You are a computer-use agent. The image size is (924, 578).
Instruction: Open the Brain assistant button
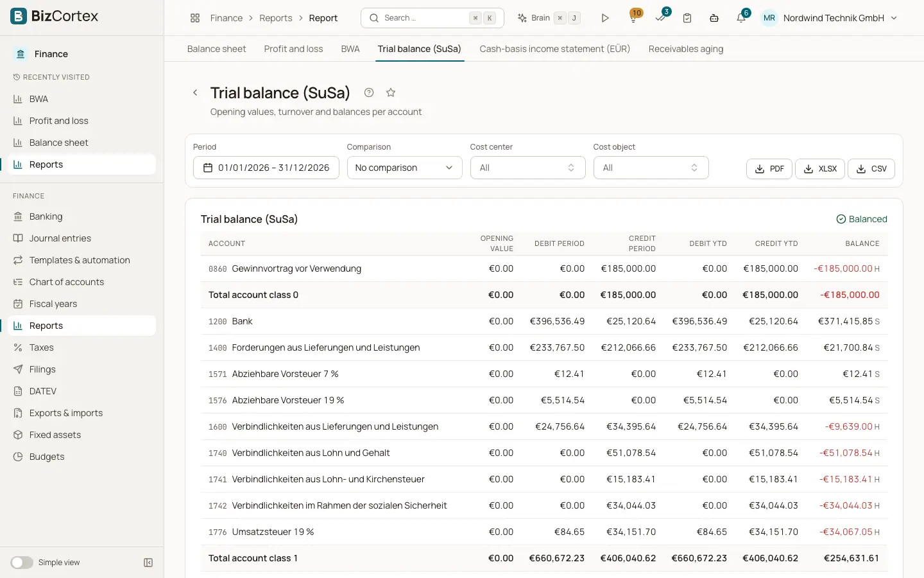[x=549, y=18]
